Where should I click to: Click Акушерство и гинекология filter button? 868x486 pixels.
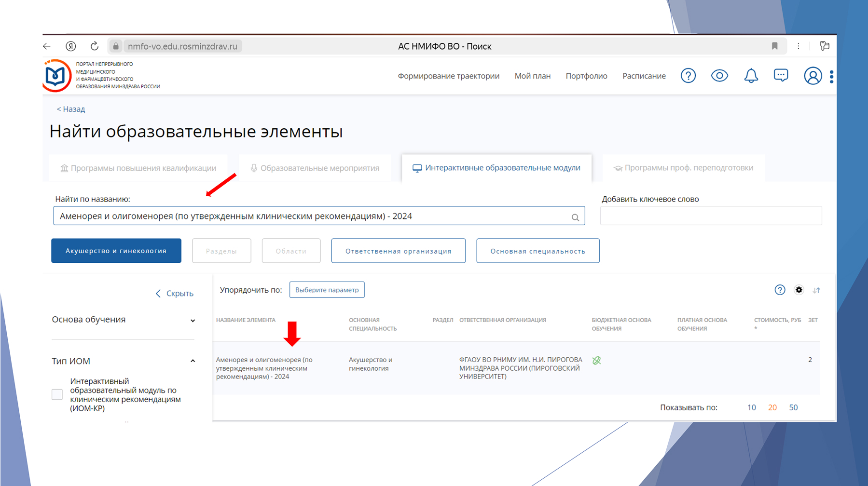pos(116,251)
